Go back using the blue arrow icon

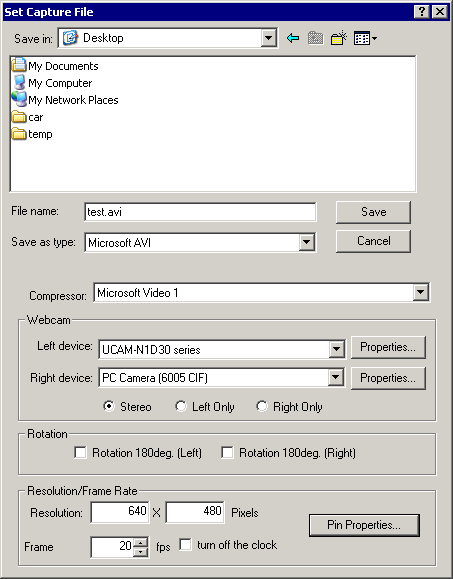coord(293,38)
